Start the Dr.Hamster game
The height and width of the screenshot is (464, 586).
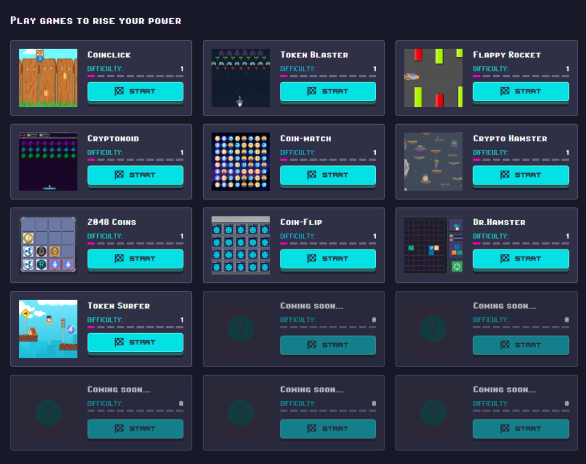click(521, 259)
